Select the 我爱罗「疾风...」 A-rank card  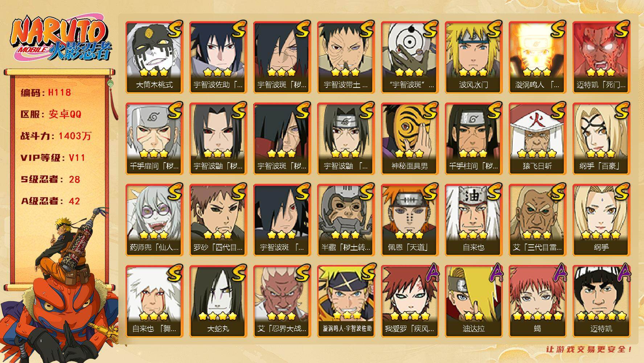pyautogui.click(x=410, y=301)
